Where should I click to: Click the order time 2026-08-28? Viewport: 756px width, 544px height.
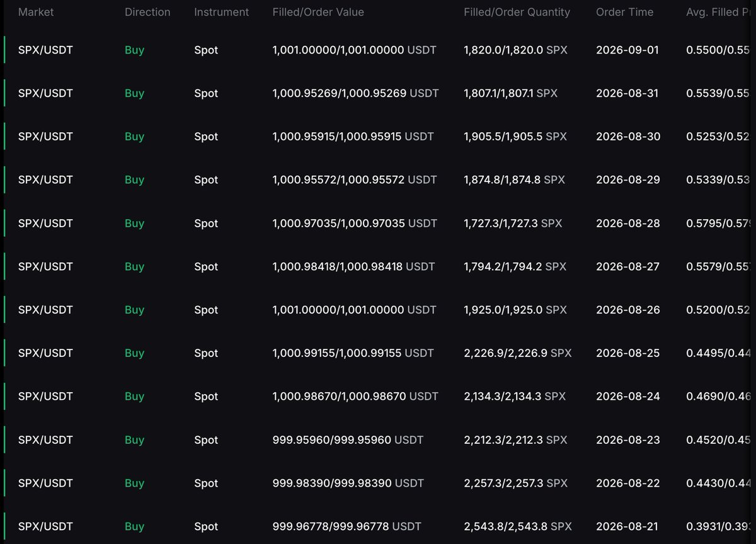click(x=628, y=223)
